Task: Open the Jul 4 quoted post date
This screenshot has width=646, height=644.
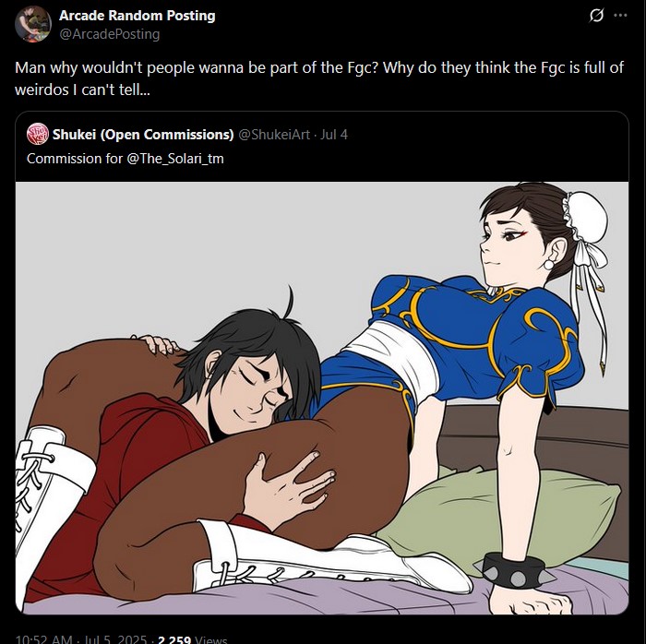Action: 334,134
